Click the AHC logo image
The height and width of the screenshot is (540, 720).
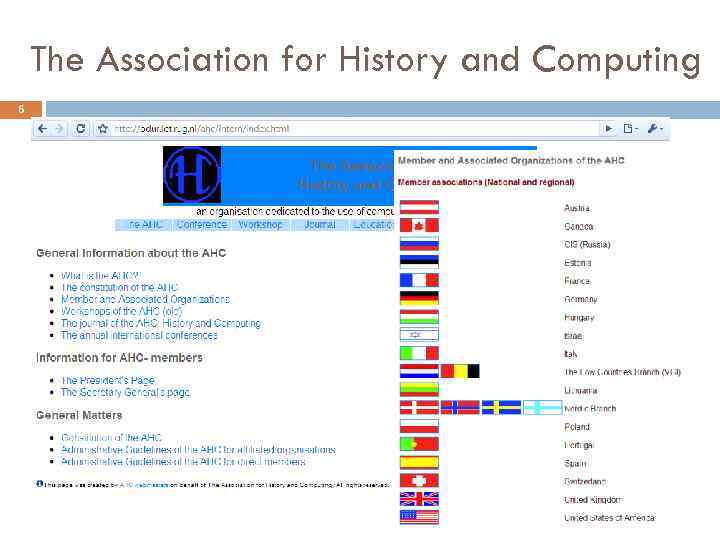[x=192, y=175]
